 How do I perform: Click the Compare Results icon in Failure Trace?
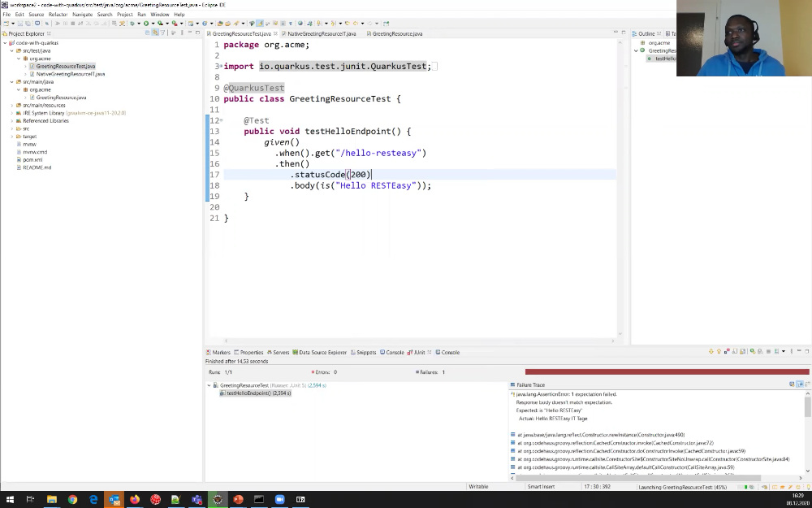tap(792, 384)
